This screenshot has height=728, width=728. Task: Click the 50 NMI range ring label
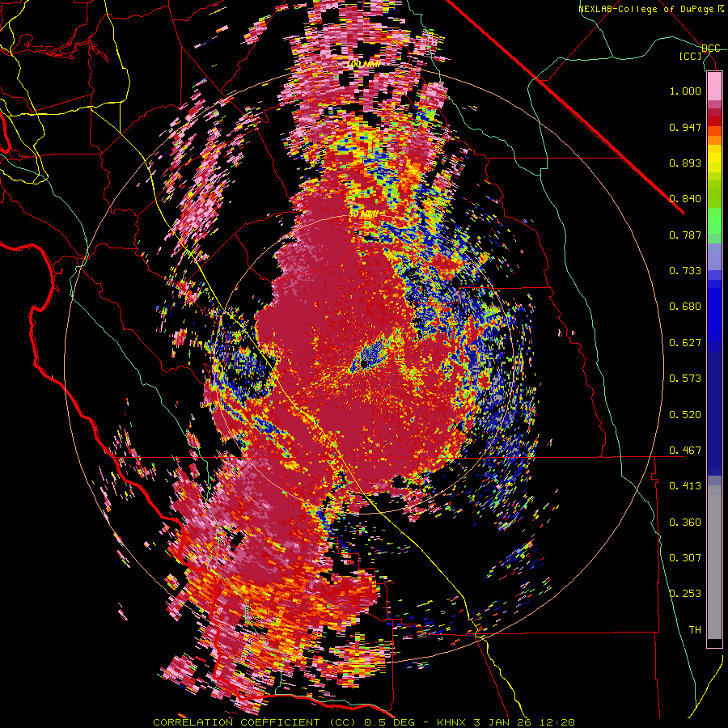(363, 214)
